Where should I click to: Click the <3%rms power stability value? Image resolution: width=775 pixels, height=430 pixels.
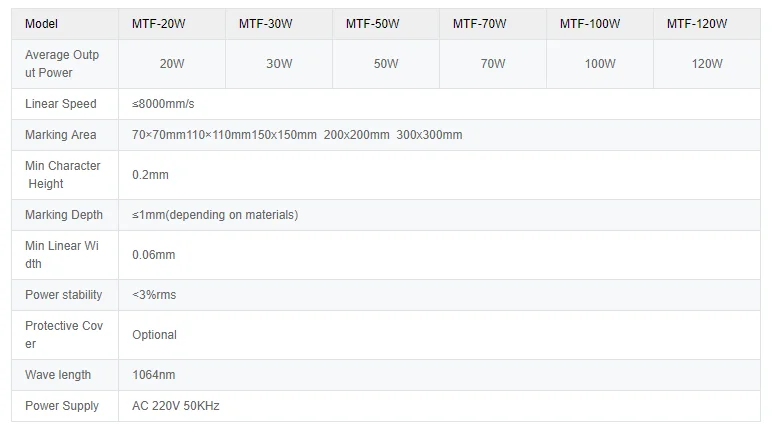[x=154, y=295]
